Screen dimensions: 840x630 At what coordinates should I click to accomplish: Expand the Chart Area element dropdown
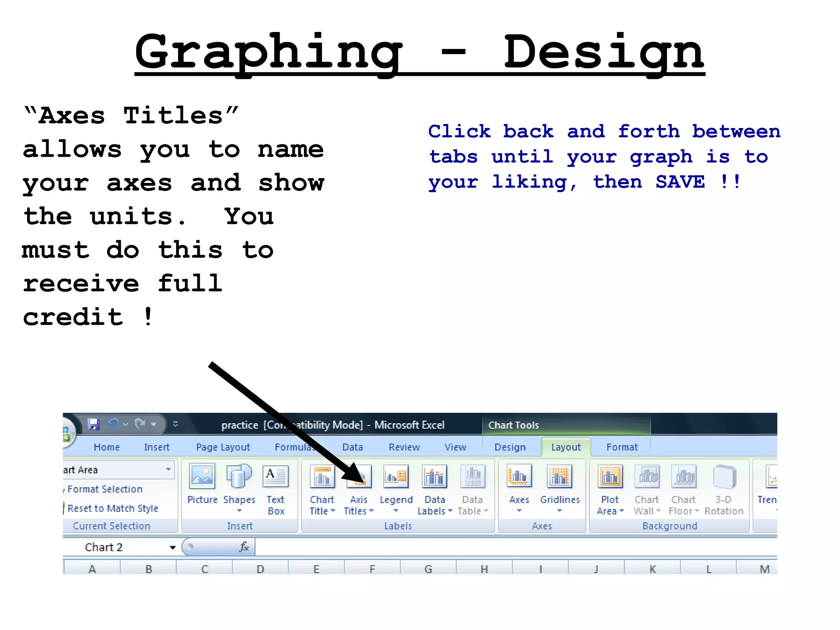click(168, 469)
